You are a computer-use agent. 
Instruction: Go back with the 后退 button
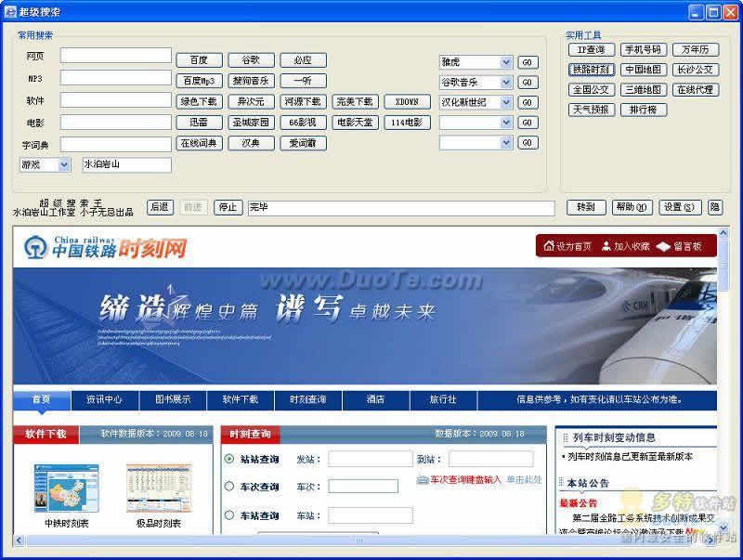tap(160, 207)
